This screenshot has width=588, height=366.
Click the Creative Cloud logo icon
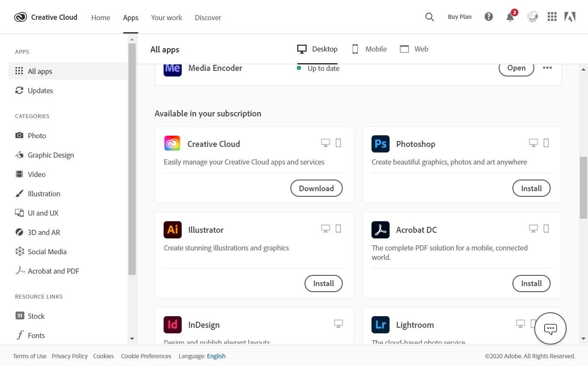[20, 17]
